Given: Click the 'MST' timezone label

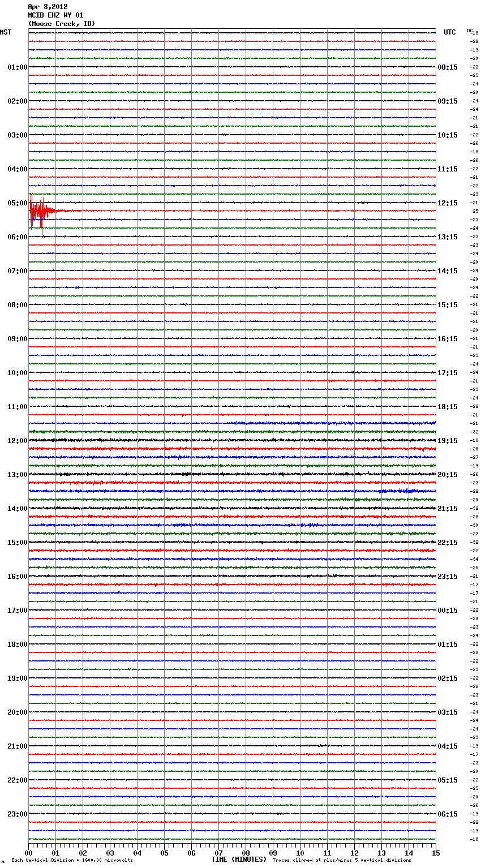Looking at the screenshot, I should (x=6, y=32).
